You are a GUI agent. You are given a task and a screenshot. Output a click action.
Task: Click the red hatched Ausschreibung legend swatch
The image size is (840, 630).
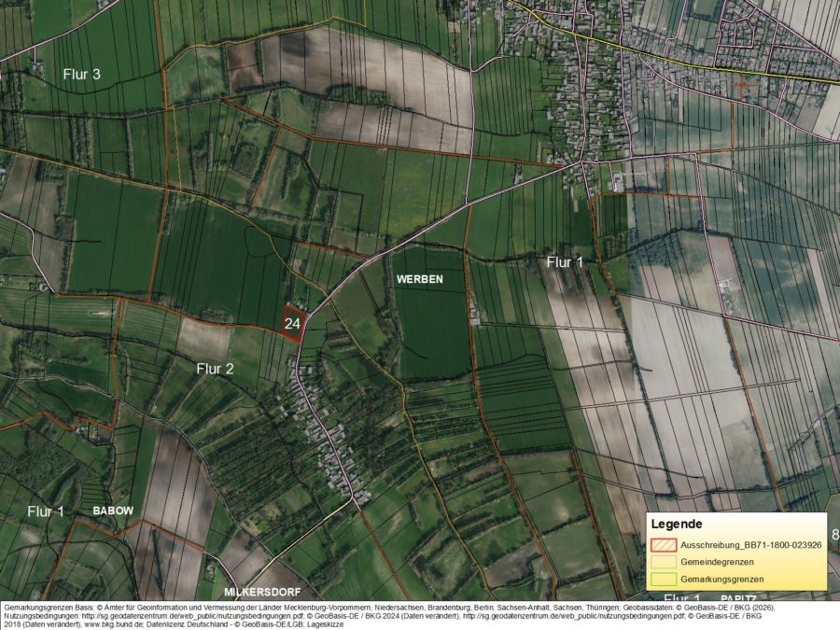(x=663, y=544)
